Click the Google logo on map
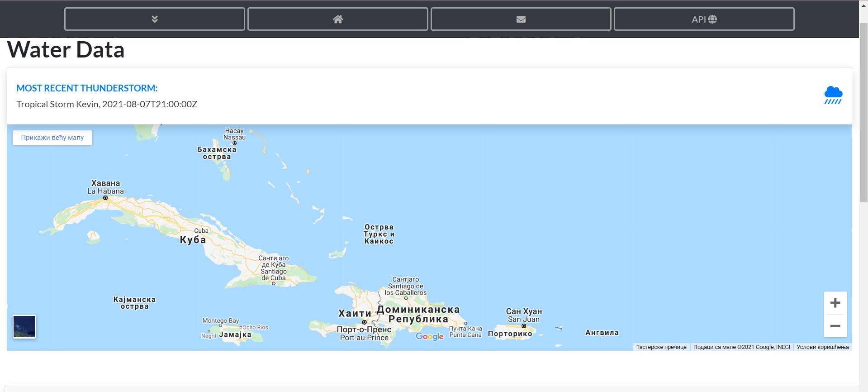Viewport: 868px width, 392px height. point(430,336)
